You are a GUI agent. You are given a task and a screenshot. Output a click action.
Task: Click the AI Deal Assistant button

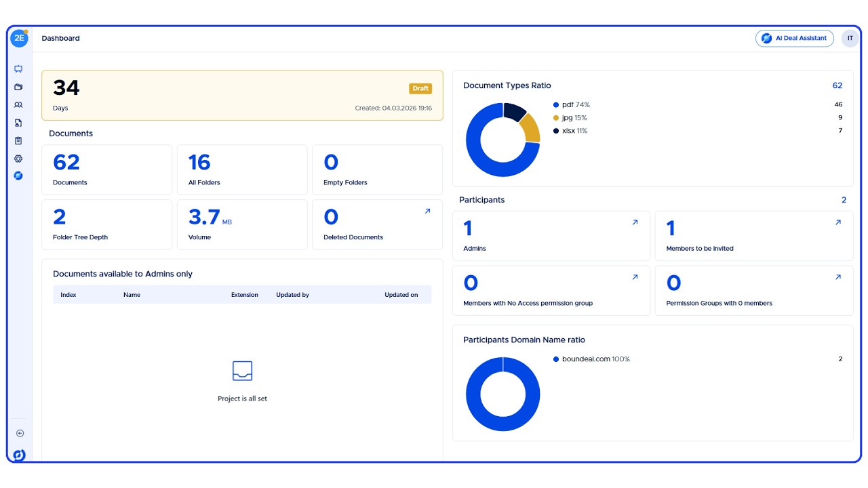(795, 39)
